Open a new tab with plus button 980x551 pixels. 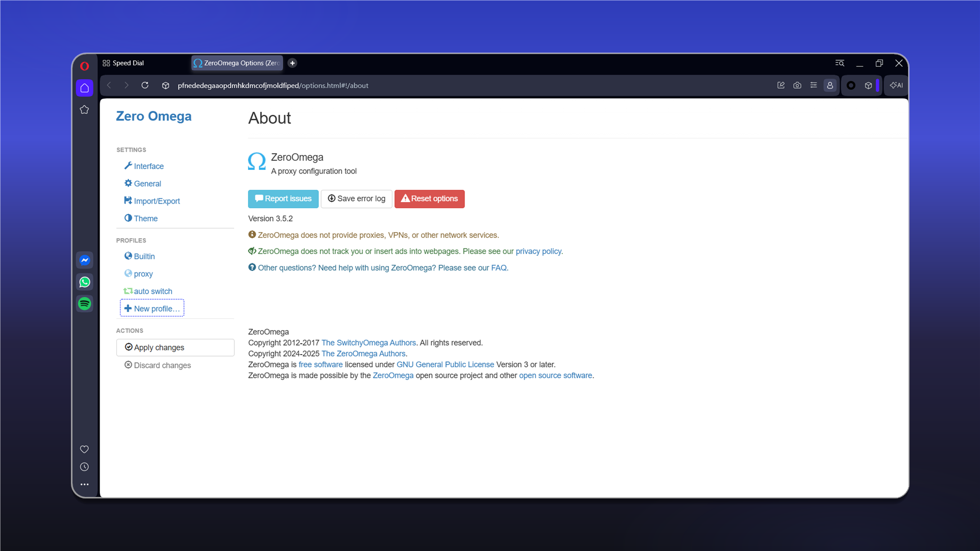click(292, 63)
